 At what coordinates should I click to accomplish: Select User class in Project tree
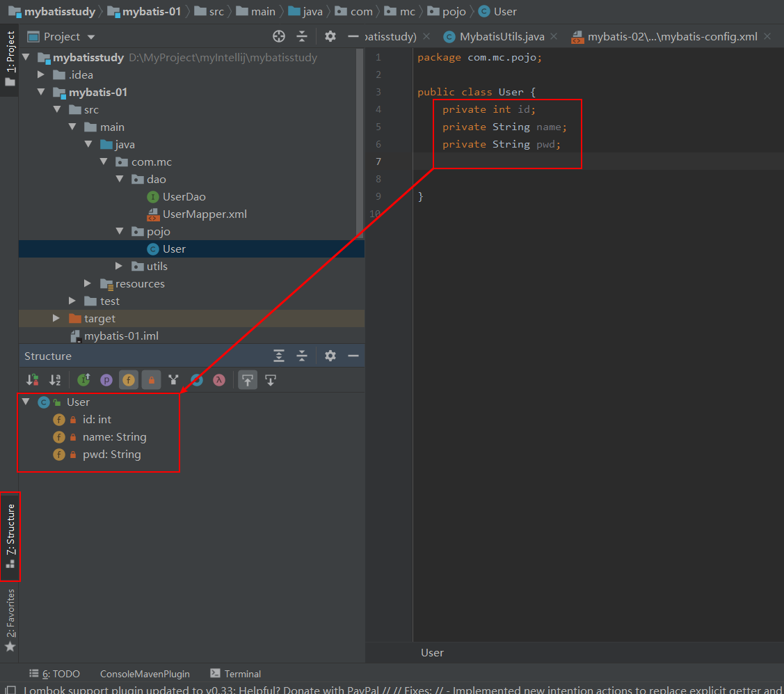coord(166,249)
